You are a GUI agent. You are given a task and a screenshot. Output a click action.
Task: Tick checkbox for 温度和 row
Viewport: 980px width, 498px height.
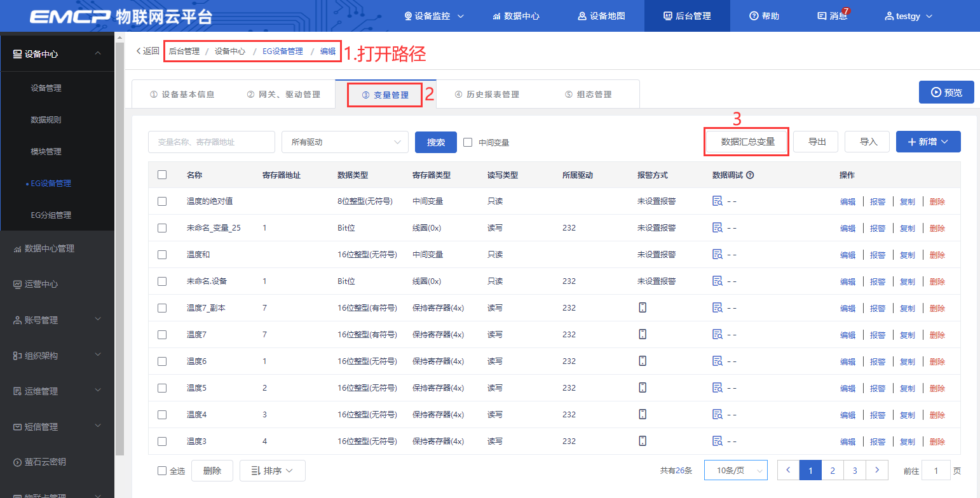click(162, 255)
